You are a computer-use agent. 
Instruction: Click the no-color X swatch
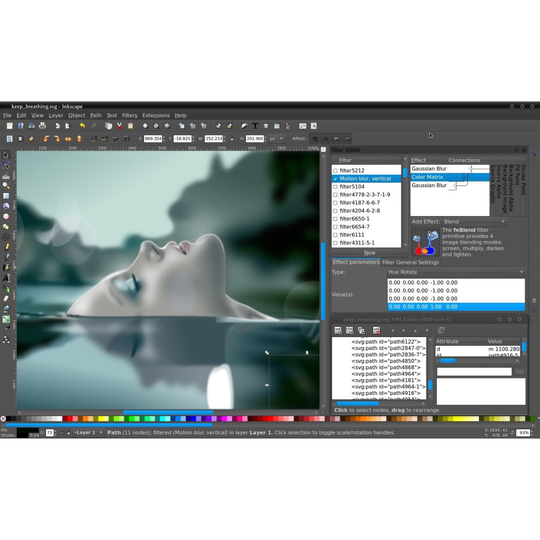pyautogui.click(x=3, y=419)
